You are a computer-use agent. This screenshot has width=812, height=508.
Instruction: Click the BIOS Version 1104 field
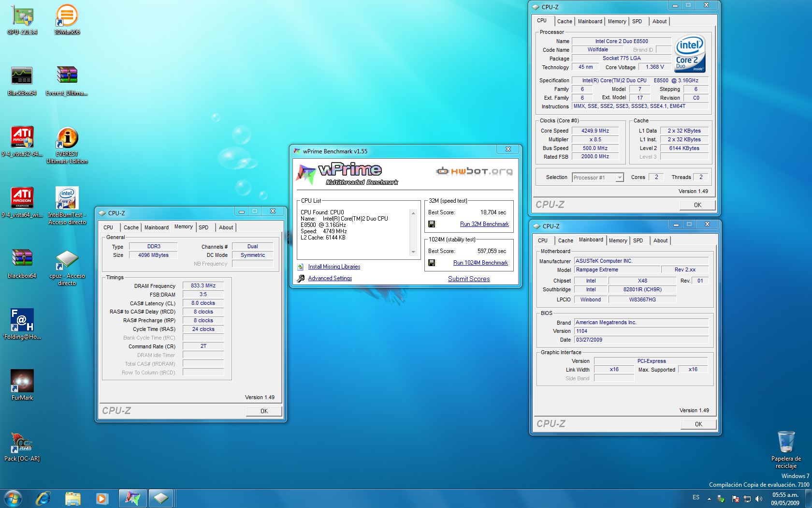(641, 331)
